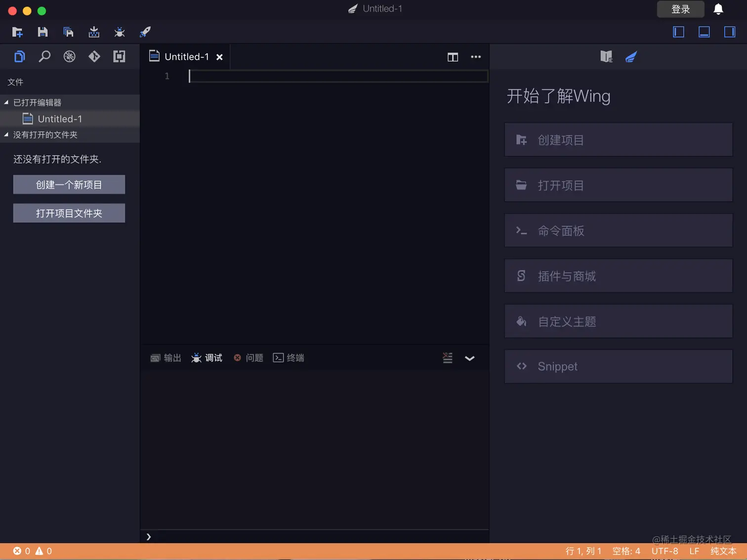
Task: Open the 输出 output panel tab
Action: pyautogui.click(x=166, y=358)
